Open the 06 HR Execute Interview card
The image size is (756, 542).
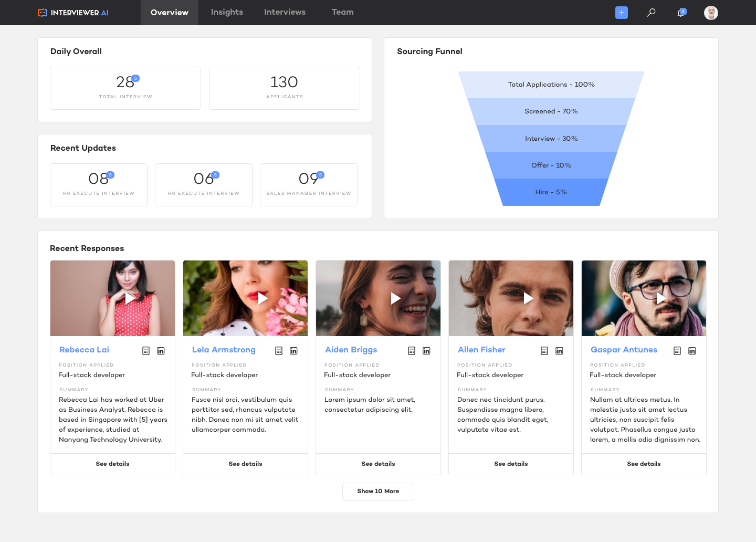coord(204,185)
